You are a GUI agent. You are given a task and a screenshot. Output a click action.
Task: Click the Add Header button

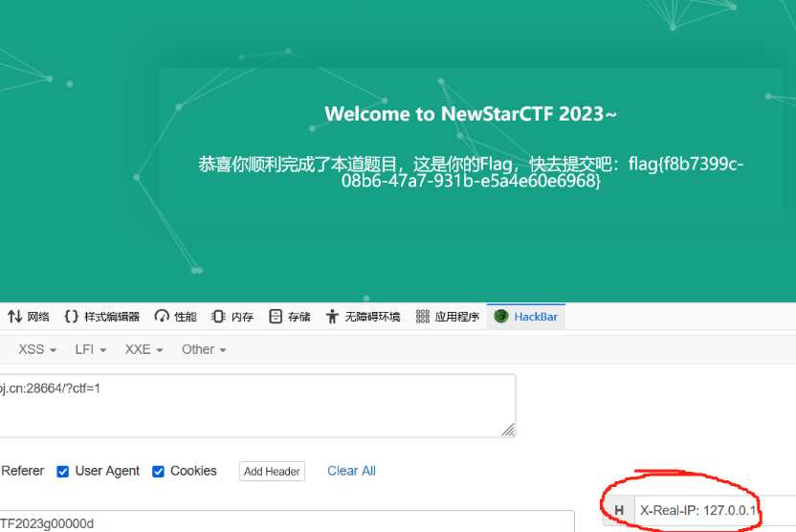pyautogui.click(x=272, y=471)
